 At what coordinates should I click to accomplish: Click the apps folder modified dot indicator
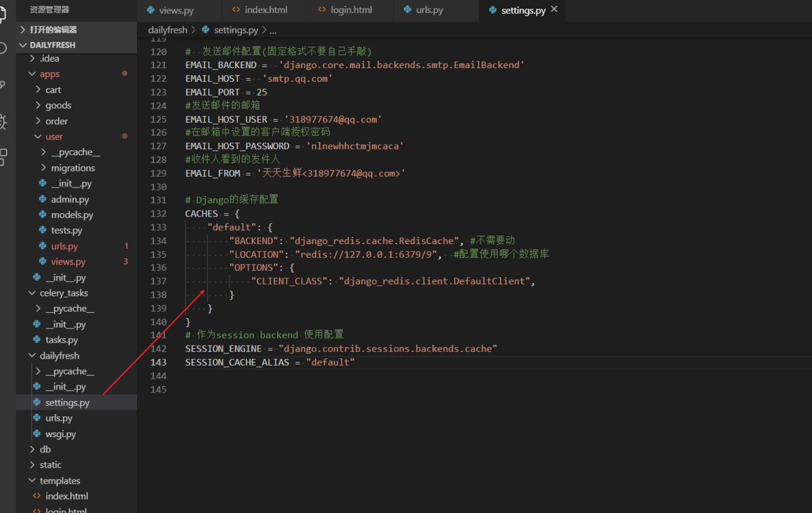pos(124,73)
